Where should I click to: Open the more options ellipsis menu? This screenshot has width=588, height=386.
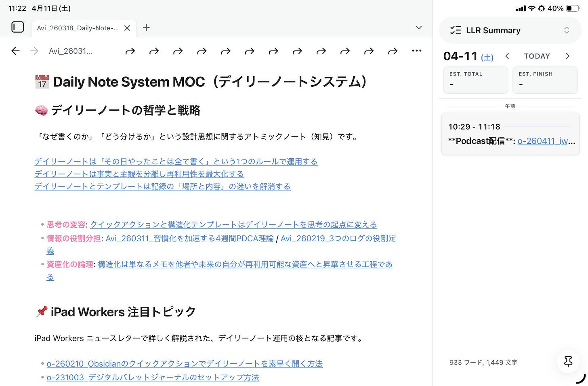pos(416,51)
